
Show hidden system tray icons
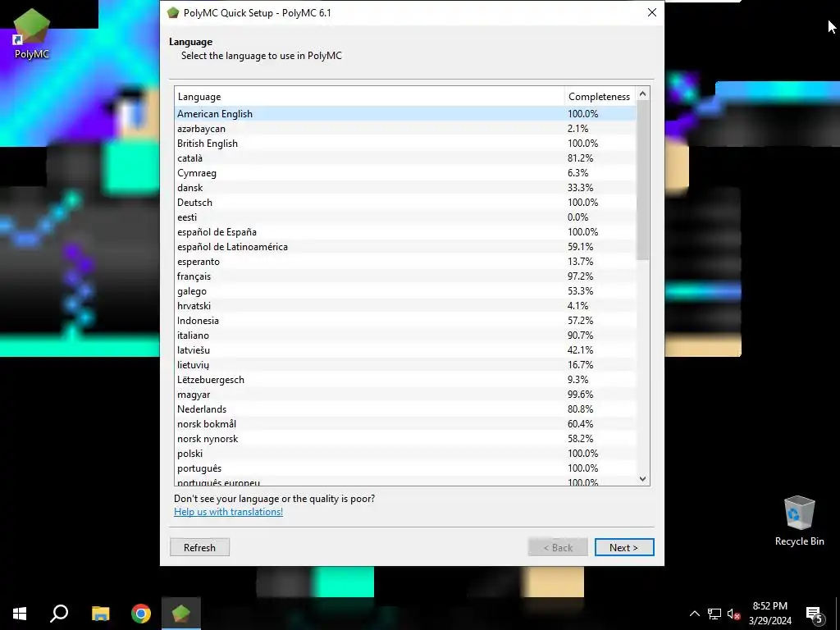click(x=694, y=614)
